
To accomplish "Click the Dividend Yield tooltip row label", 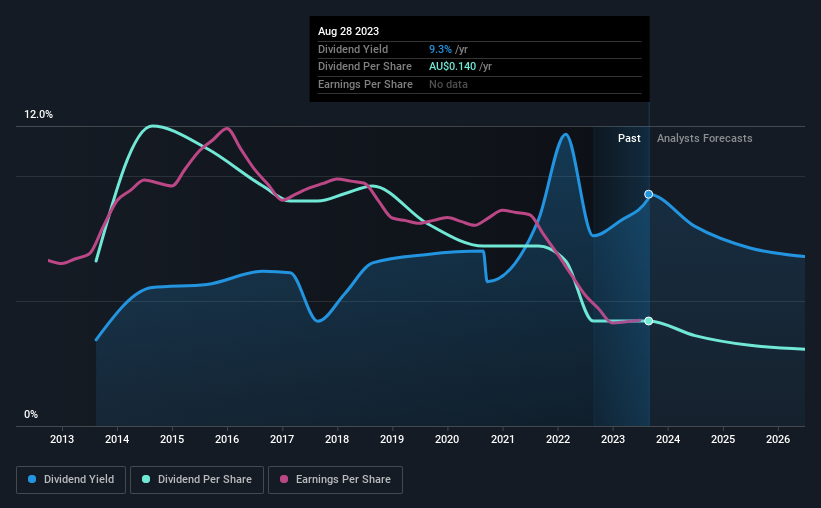I will tap(353, 49).
